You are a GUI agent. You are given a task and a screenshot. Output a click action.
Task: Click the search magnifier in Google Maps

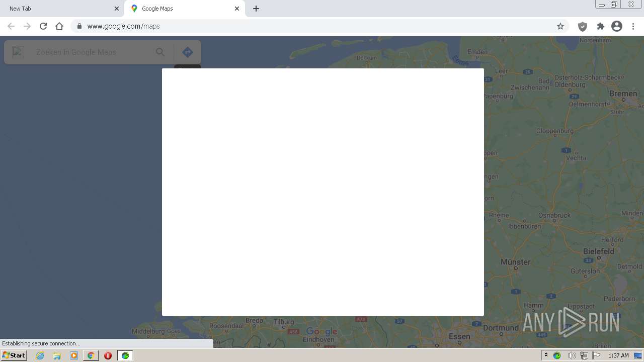pos(160,52)
